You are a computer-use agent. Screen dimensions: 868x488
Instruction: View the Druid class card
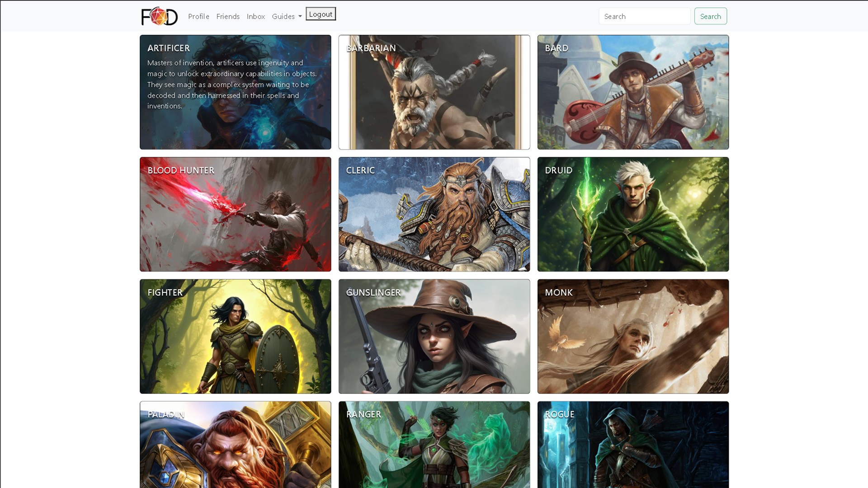coord(632,214)
